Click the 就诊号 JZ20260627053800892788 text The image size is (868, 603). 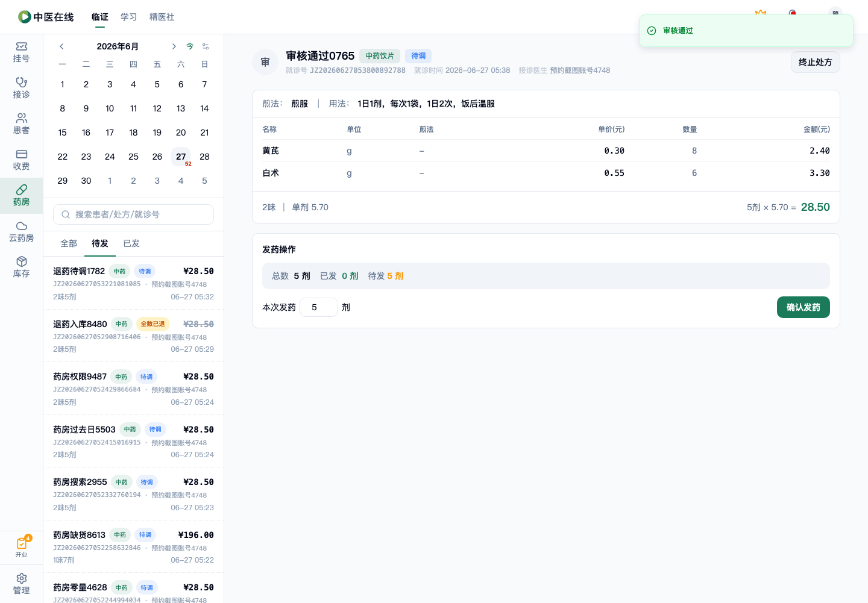[345, 70]
